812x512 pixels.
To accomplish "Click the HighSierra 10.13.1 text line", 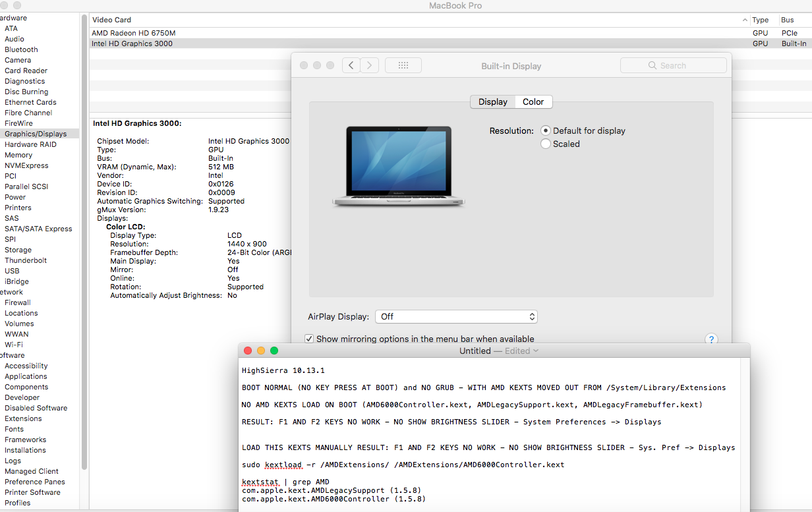I will click(283, 370).
